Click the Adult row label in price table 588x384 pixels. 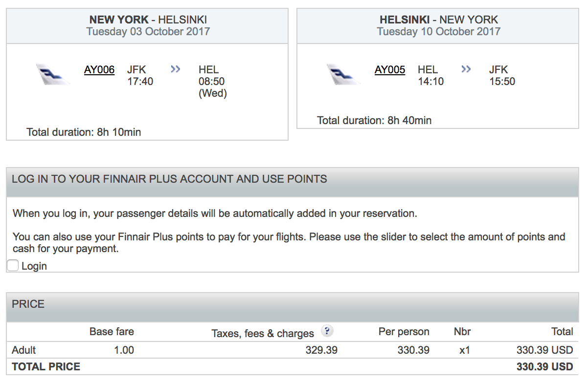(x=24, y=350)
